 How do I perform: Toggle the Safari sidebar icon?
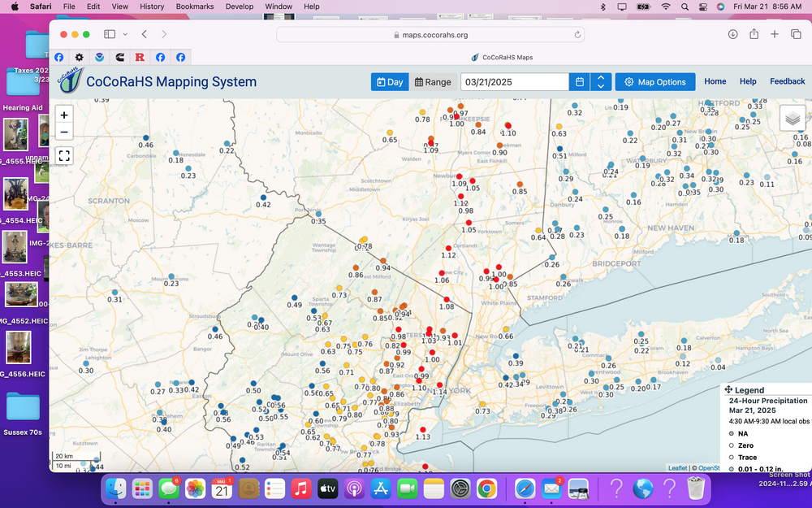point(110,34)
